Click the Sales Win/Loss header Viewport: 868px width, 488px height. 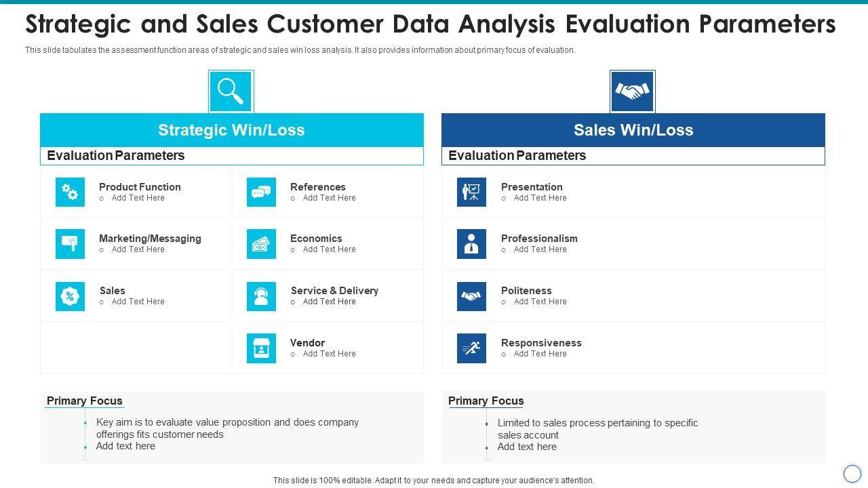click(x=633, y=130)
